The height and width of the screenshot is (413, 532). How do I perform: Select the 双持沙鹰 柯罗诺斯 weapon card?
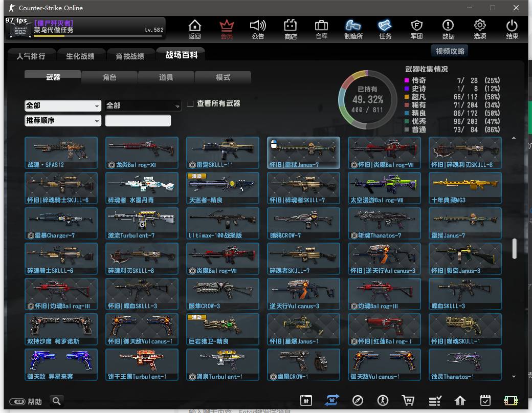(x=61, y=329)
